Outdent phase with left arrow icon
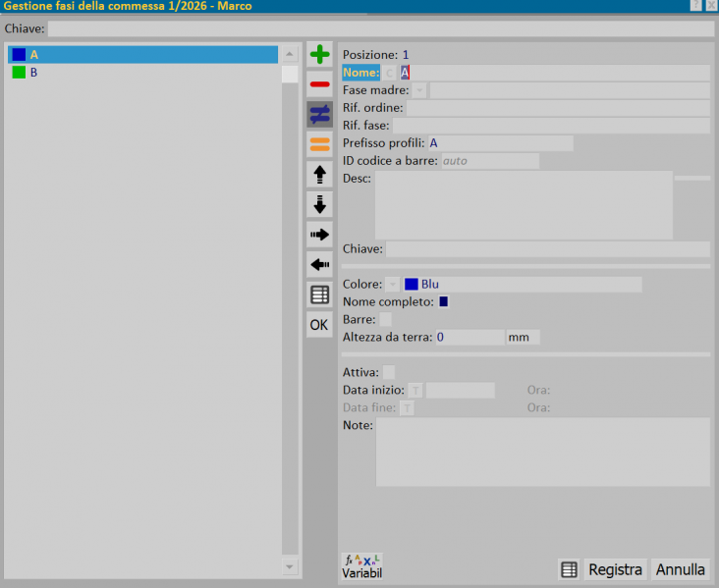 coord(319,264)
